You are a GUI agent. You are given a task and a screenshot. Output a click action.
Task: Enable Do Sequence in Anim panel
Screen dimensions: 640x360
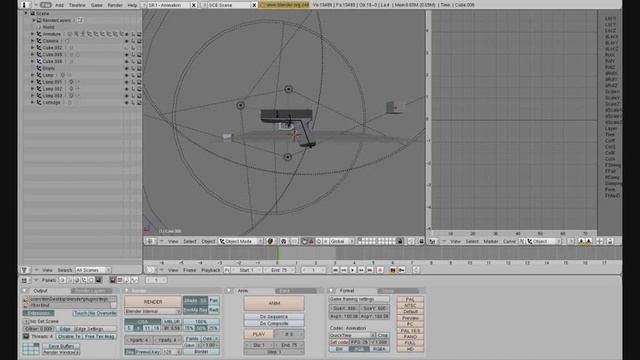point(274,316)
